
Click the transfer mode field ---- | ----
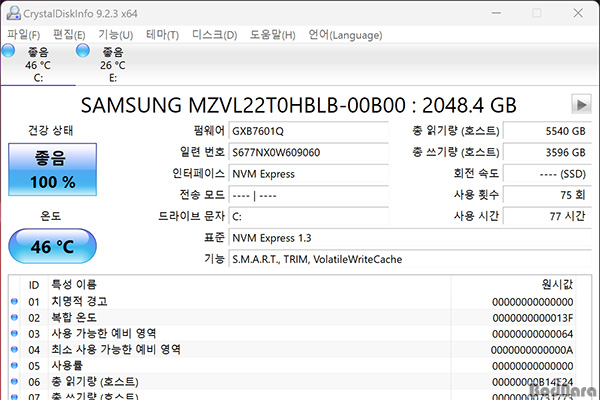pyautogui.click(x=309, y=196)
